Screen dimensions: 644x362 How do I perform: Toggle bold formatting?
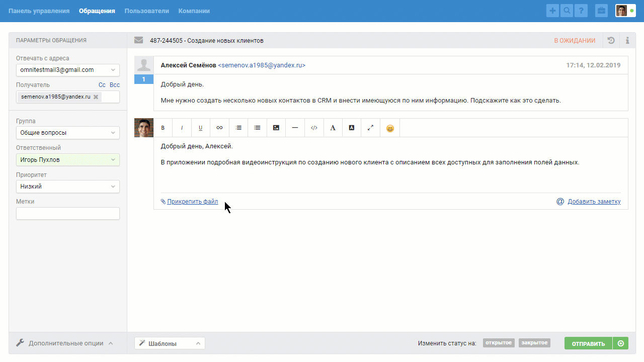click(x=163, y=128)
